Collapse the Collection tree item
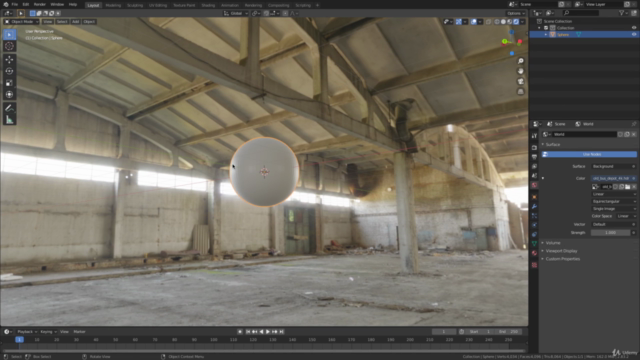 [539, 28]
